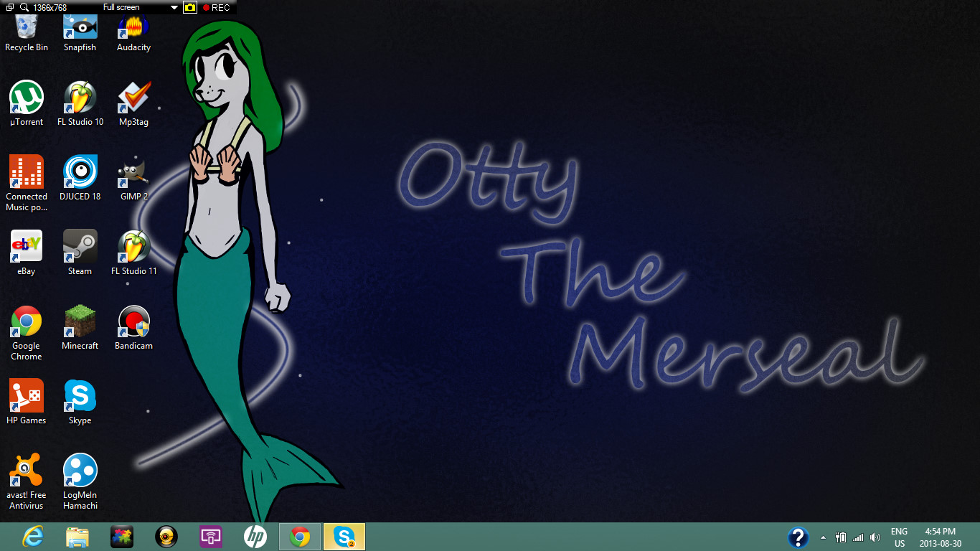The image size is (980, 551).
Task: Open the battery power tray icon
Action: pyautogui.click(x=841, y=537)
